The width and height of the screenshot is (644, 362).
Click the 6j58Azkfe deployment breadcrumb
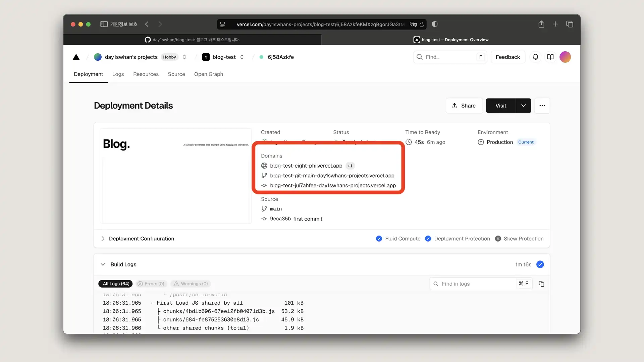coord(280,57)
